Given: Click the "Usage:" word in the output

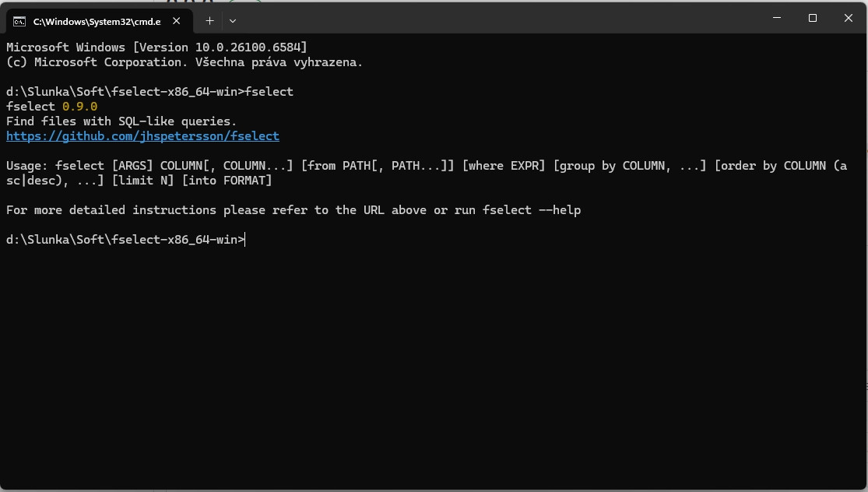Looking at the screenshot, I should (x=27, y=166).
